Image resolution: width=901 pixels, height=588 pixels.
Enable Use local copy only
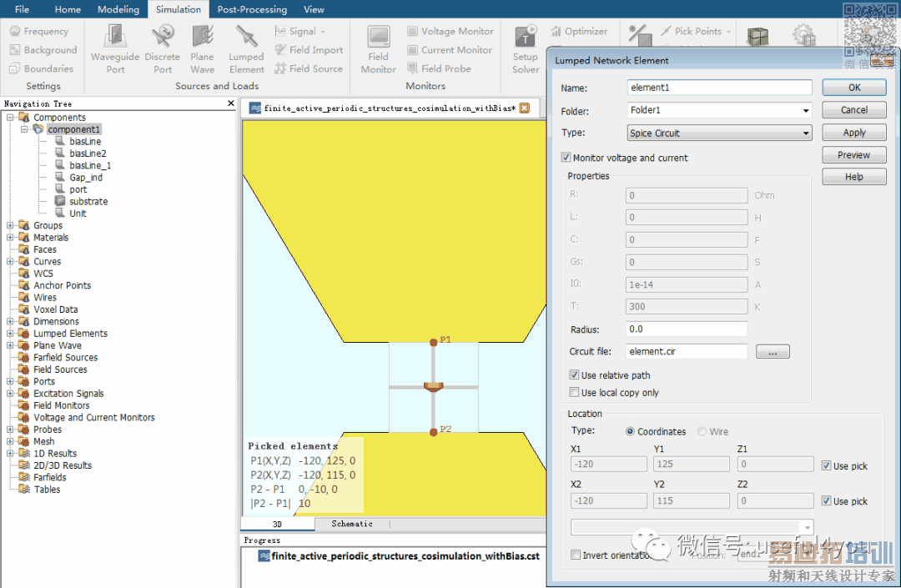click(x=574, y=393)
